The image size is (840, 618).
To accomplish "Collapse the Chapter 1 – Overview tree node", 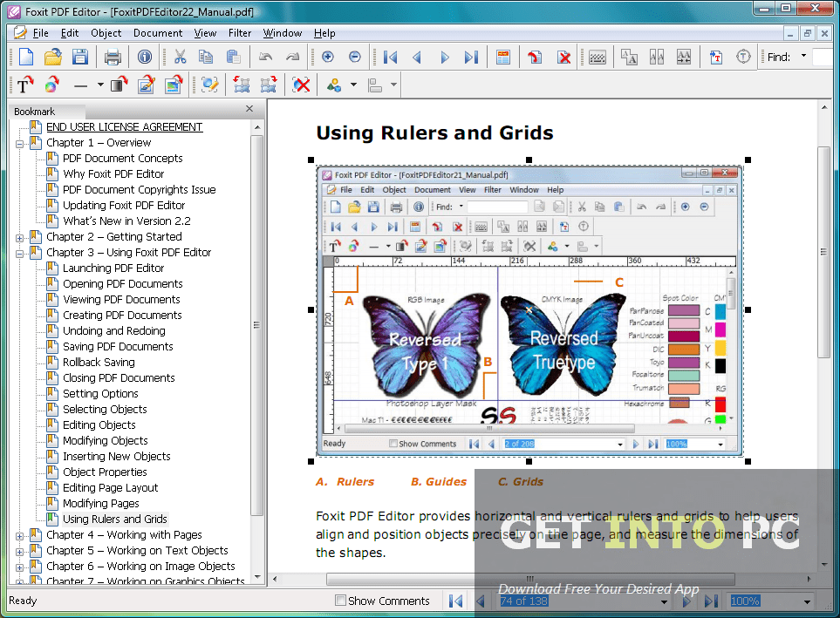I will point(20,144).
